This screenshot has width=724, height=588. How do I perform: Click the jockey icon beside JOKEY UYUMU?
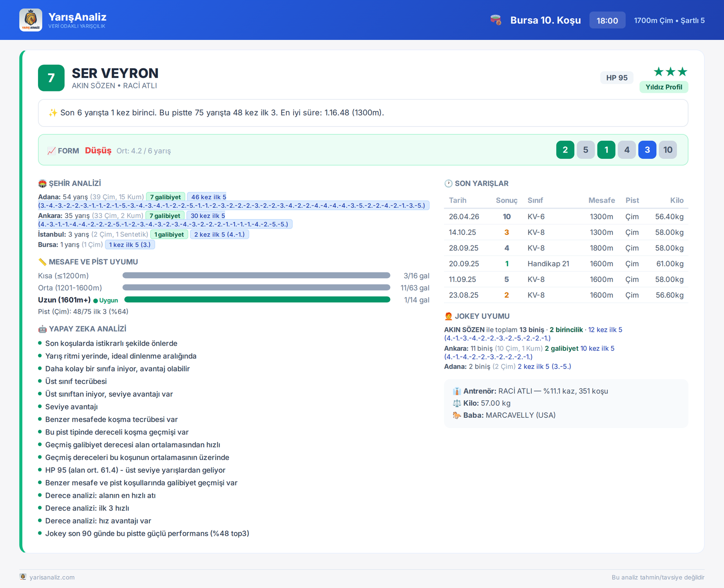tap(448, 316)
